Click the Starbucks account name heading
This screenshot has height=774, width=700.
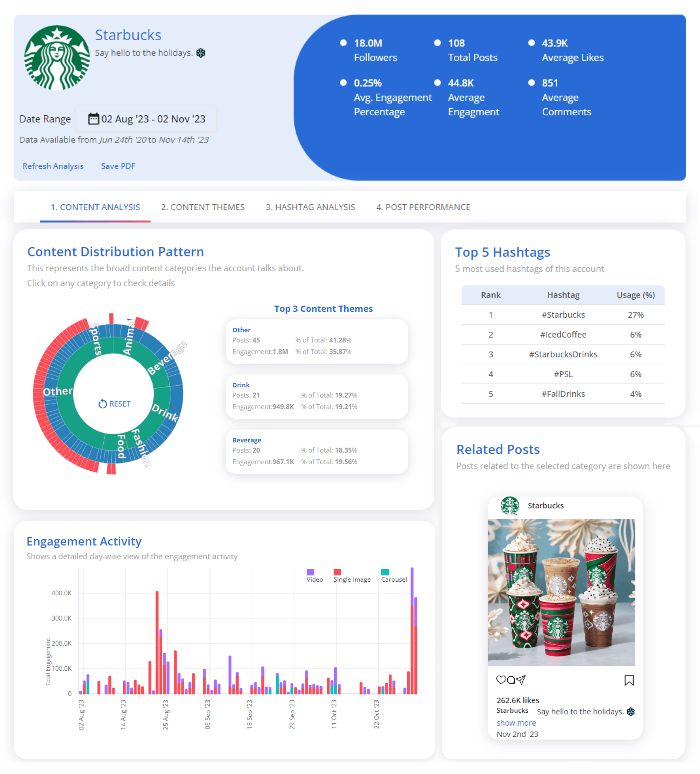click(128, 35)
